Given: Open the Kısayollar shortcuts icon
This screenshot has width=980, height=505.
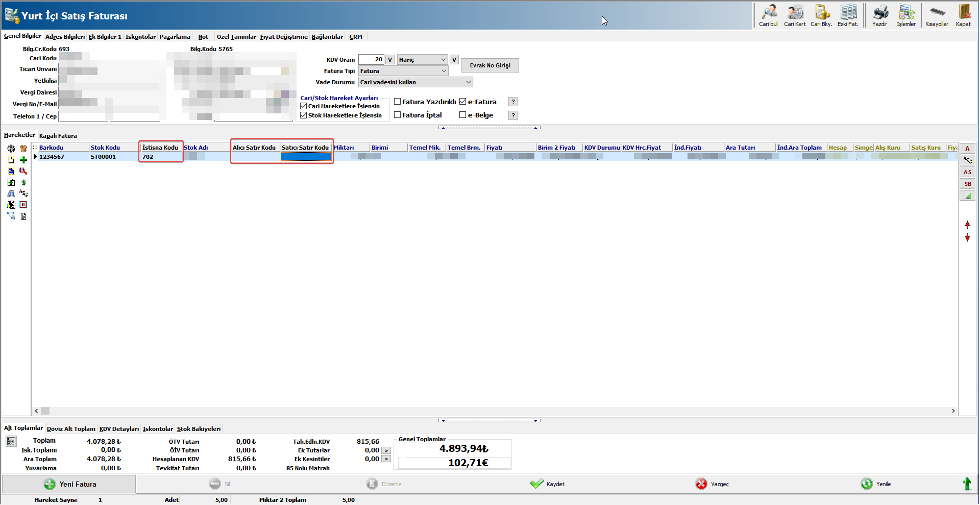Looking at the screenshot, I should point(937,15).
